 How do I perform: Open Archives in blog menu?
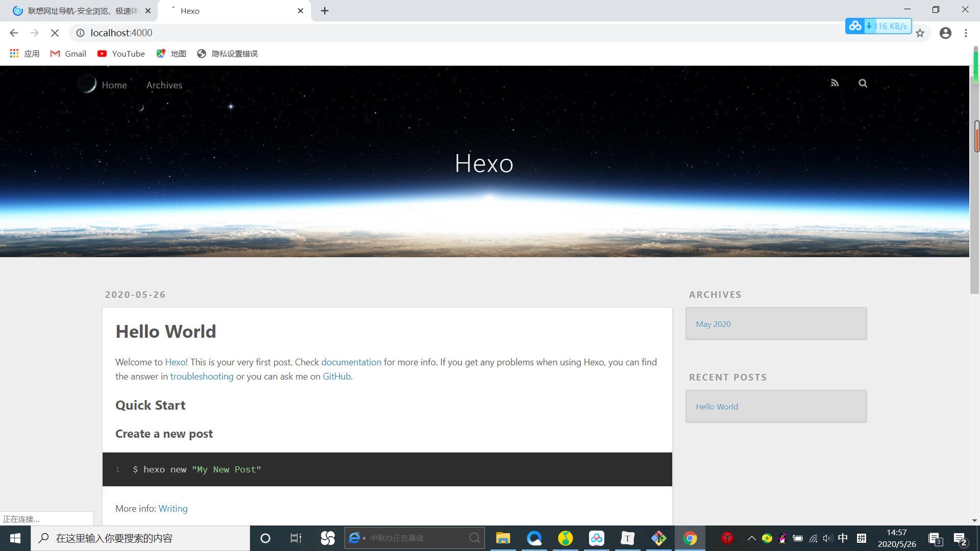click(164, 85)
